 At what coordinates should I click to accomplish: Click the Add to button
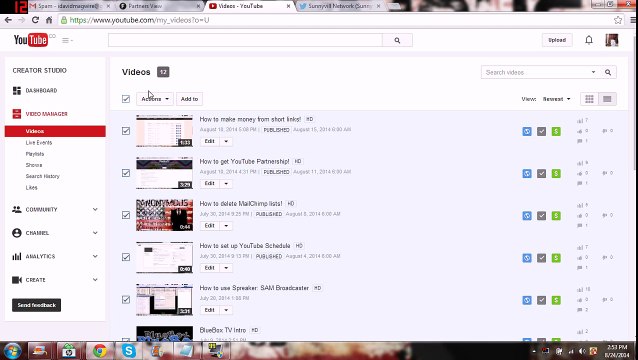(x=189, y=99)
